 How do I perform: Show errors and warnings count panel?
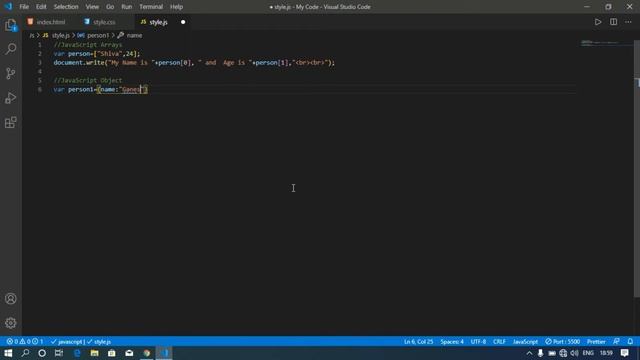(x=25, y=342)
